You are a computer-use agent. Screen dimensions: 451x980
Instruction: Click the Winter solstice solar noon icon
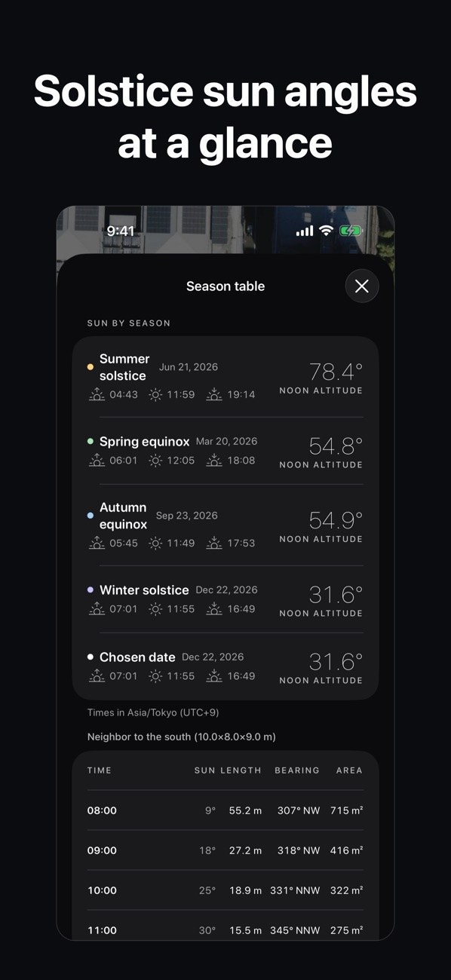click(x=155, y=609)
